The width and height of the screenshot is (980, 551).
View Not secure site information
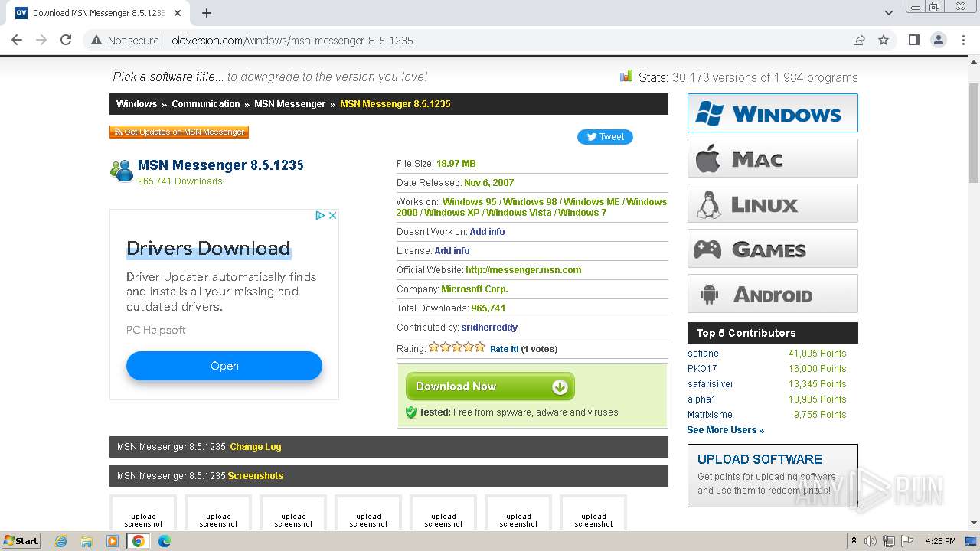click(125, 40)
